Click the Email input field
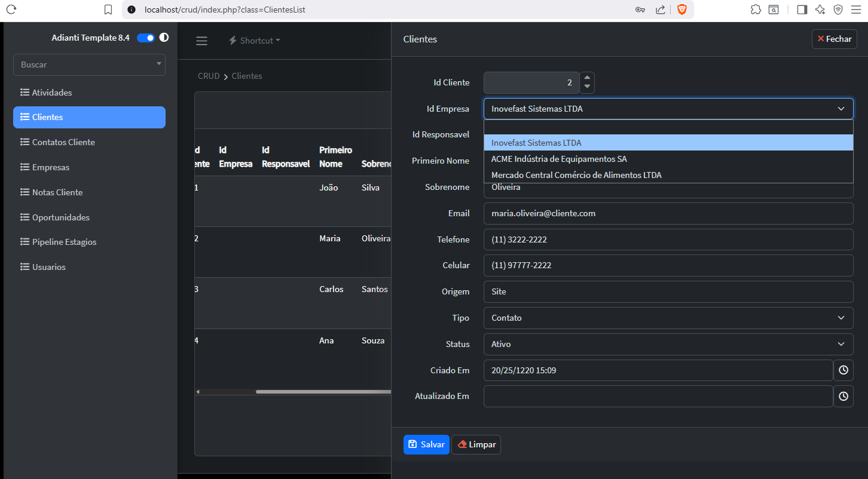This screenshot has width=868, height=479. pos(668,213)
